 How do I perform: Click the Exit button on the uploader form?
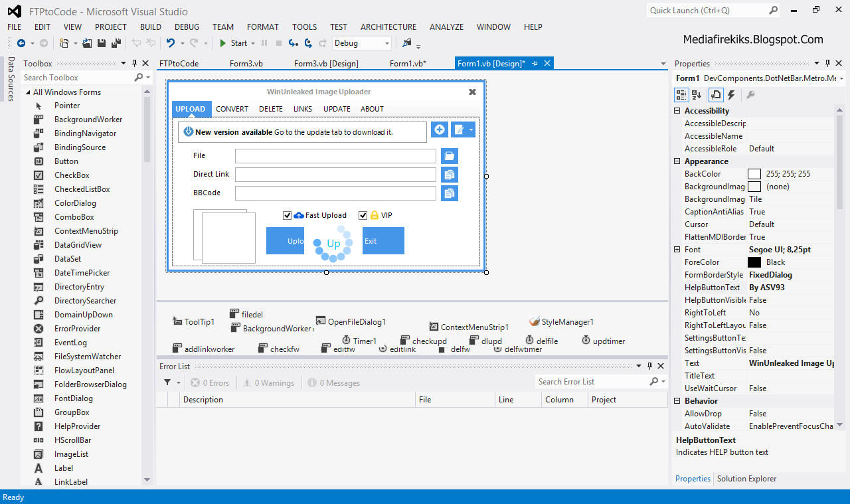382,240
